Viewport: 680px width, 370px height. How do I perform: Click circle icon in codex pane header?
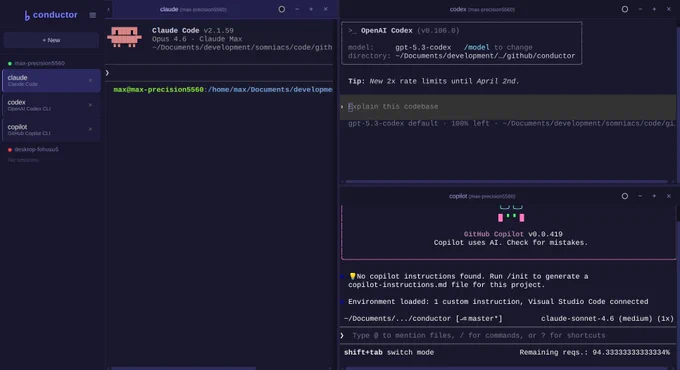coord(624,9)
